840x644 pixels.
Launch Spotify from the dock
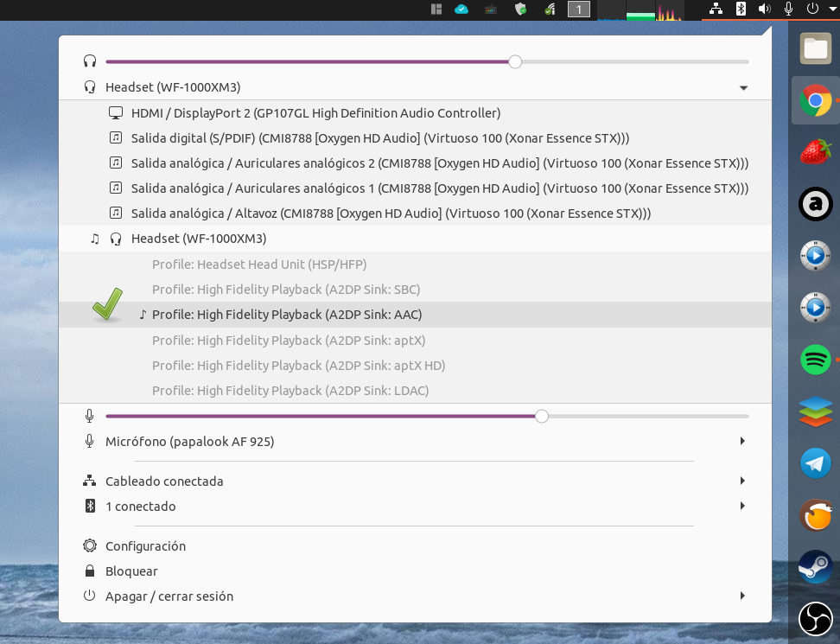[x=816, y=359]
